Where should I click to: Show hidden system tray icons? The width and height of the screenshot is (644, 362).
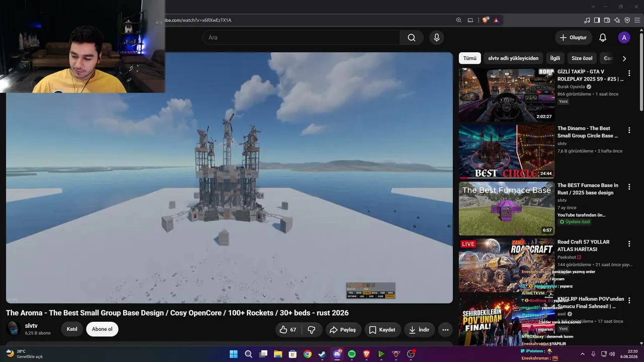coord(583,354)
